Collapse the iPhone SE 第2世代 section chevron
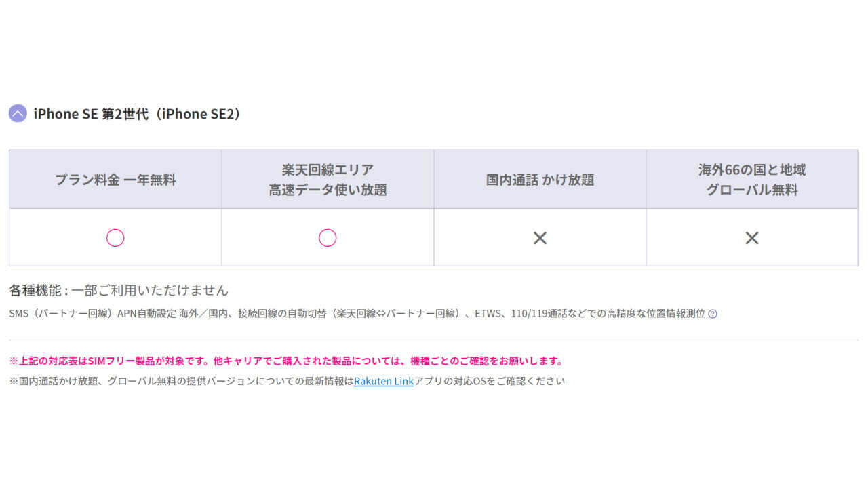Viewport: 868px width, 488px height. [x=18, y=114]
